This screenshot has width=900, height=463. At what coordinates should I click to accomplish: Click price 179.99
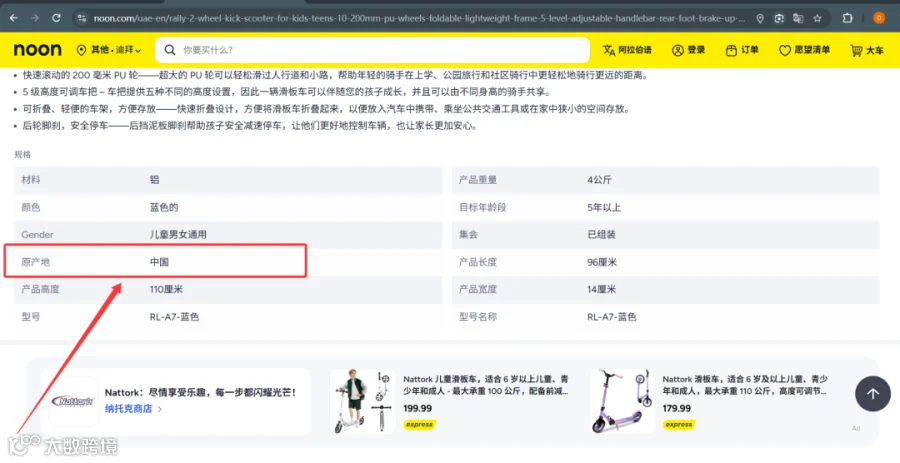click(x=677, y=408)
